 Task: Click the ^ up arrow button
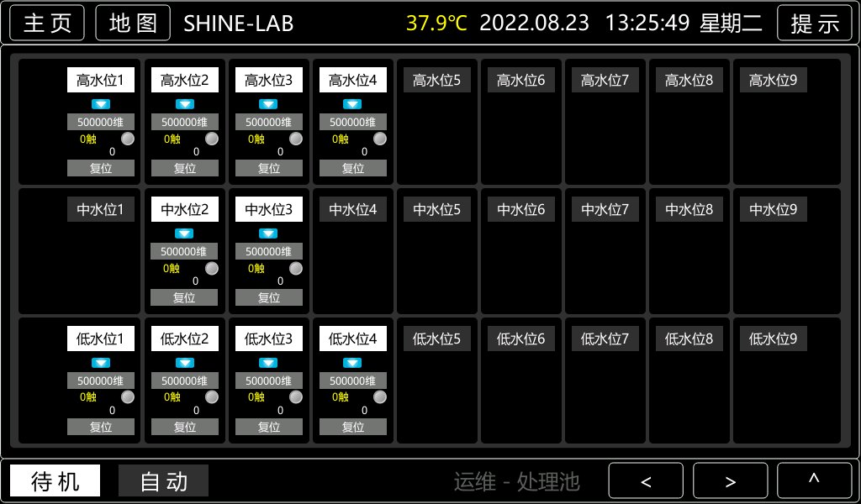click(814, 481)
